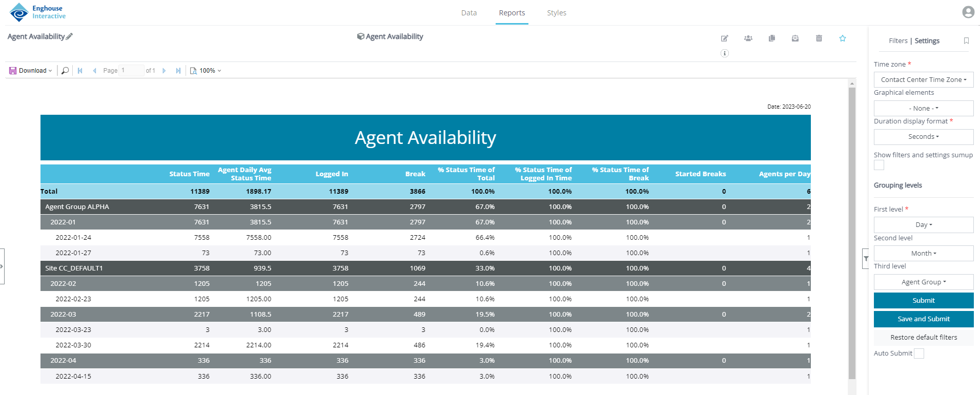Viewport: 980px width, 395px height.
Task: Click the report info icon
Action: pyautogui.click(x=725, y=53)
